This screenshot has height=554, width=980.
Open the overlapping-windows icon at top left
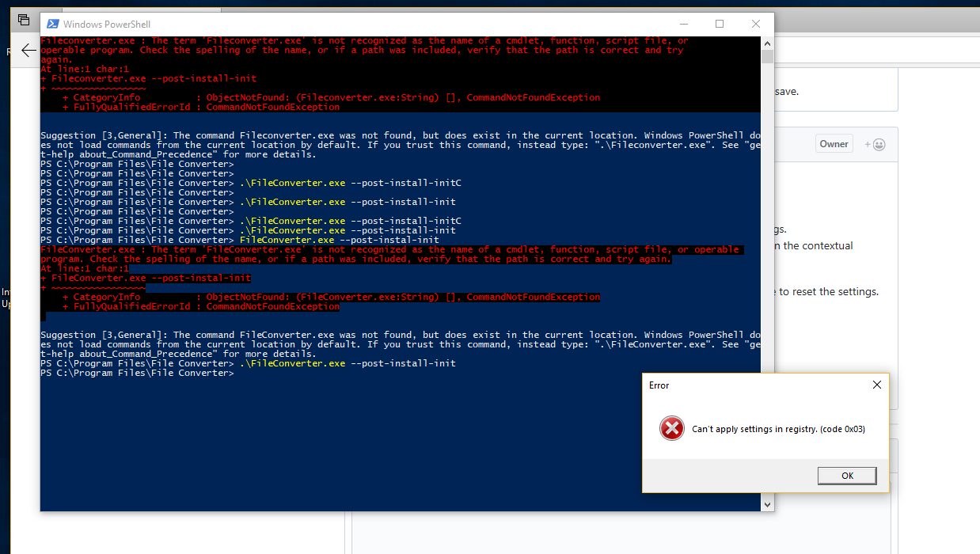[24, 20]
